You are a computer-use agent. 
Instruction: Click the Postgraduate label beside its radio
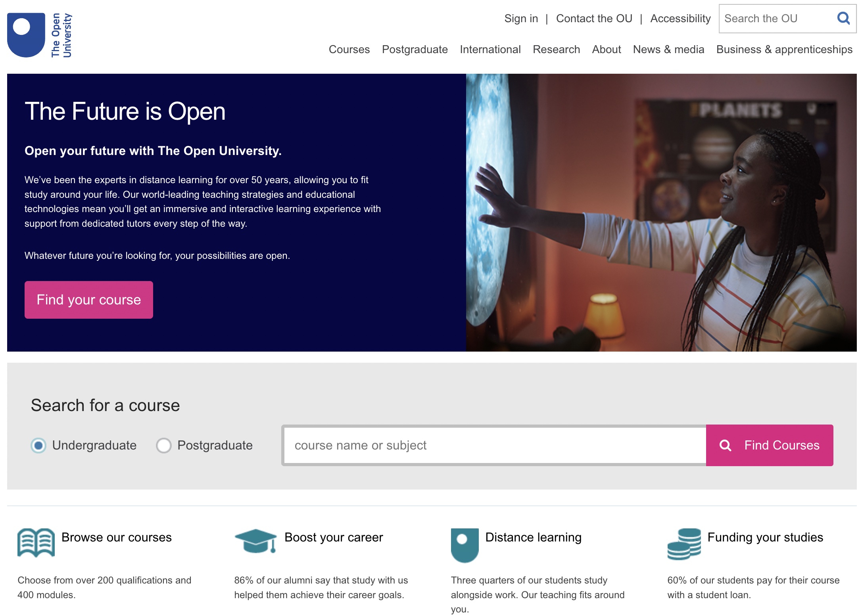click(215, 445)
